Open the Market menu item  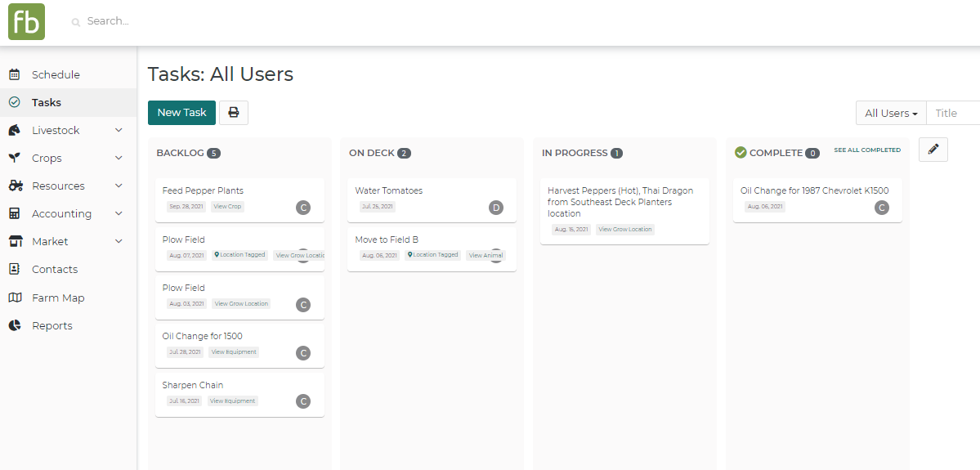[50, 241]
